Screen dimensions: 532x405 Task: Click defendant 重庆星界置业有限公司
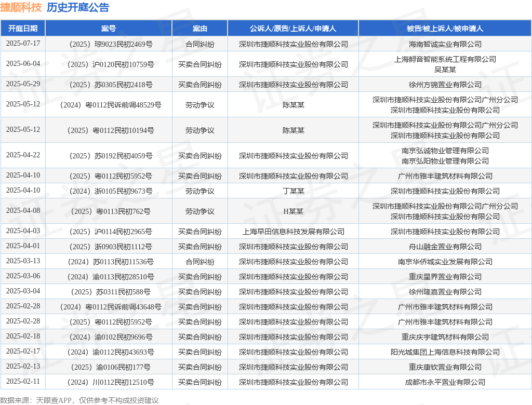point(445,277)
